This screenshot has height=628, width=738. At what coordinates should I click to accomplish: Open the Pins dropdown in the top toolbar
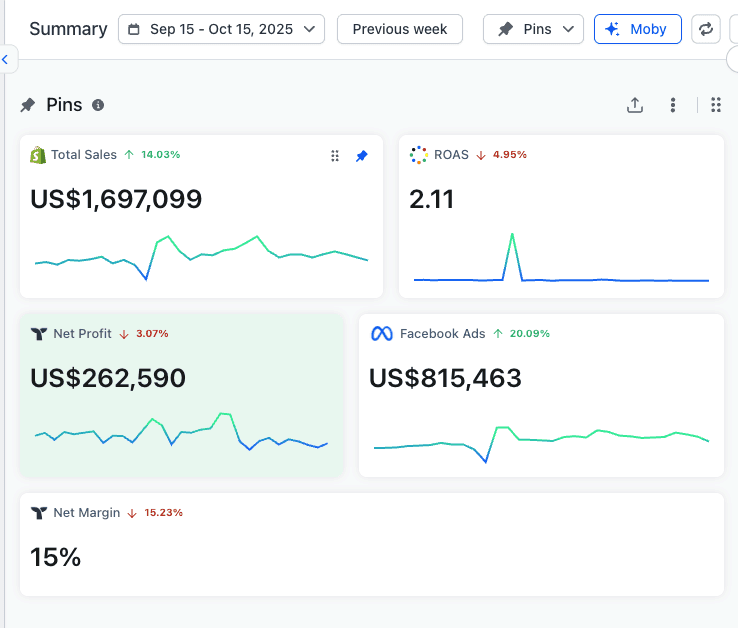coord(533,29)
